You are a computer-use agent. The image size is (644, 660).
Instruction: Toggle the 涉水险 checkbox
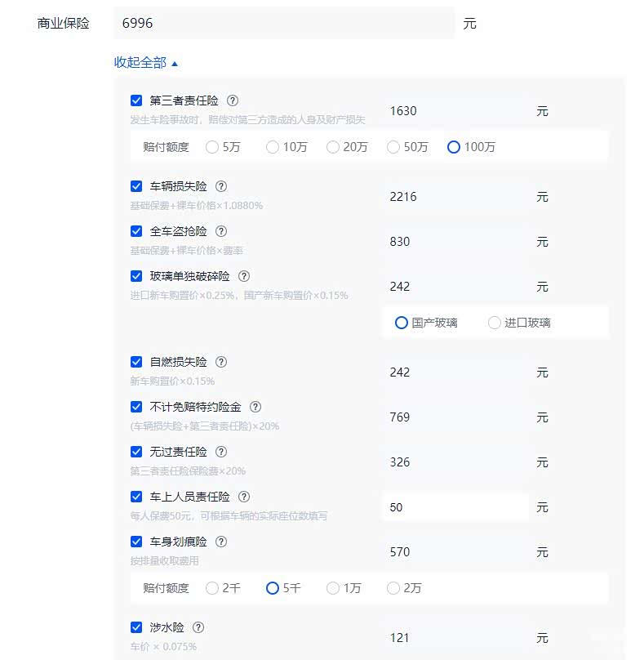pyautogui.click(x=136, y=627)
